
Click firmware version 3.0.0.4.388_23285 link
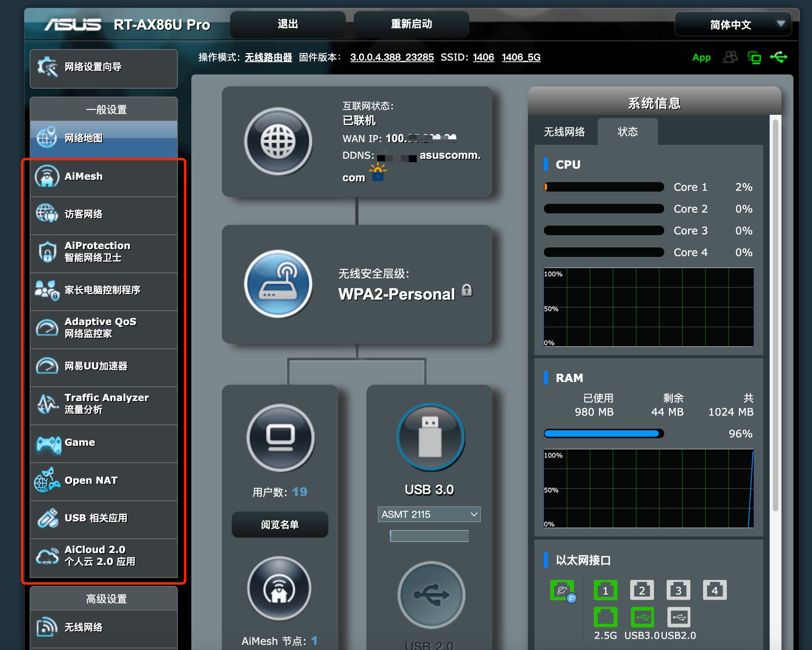coord(392,57)
